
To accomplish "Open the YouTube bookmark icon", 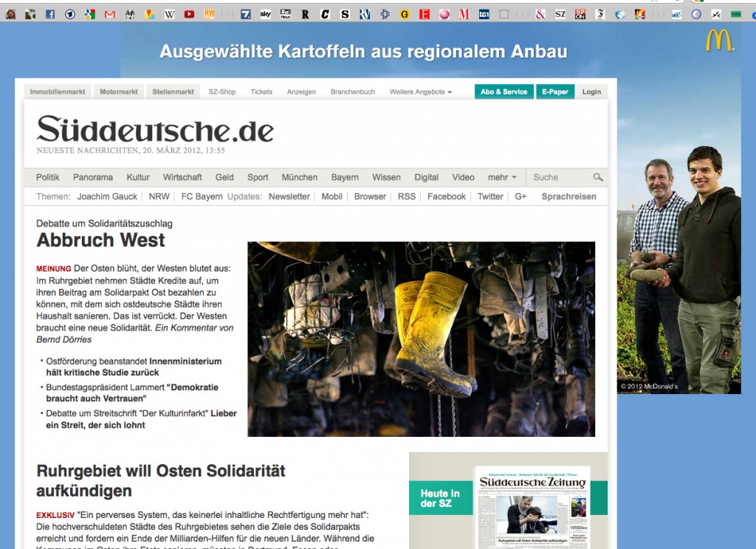I will coord(189,15).
